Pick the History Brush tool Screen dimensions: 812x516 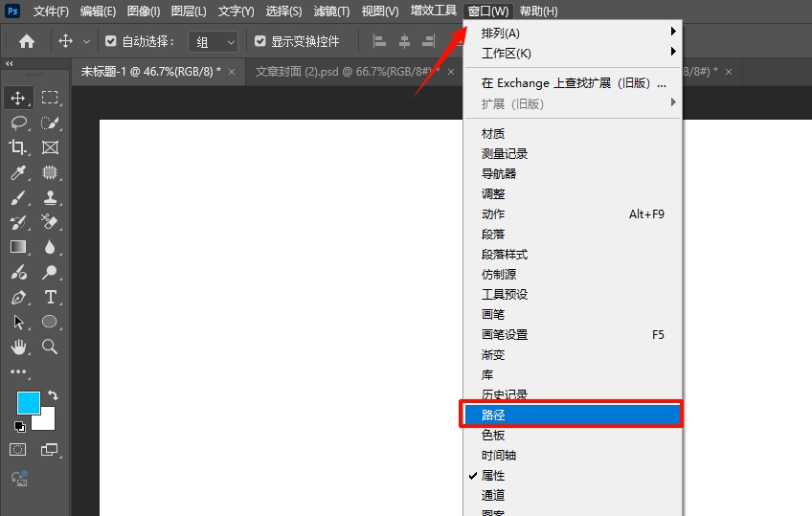(x=18, y=222)
